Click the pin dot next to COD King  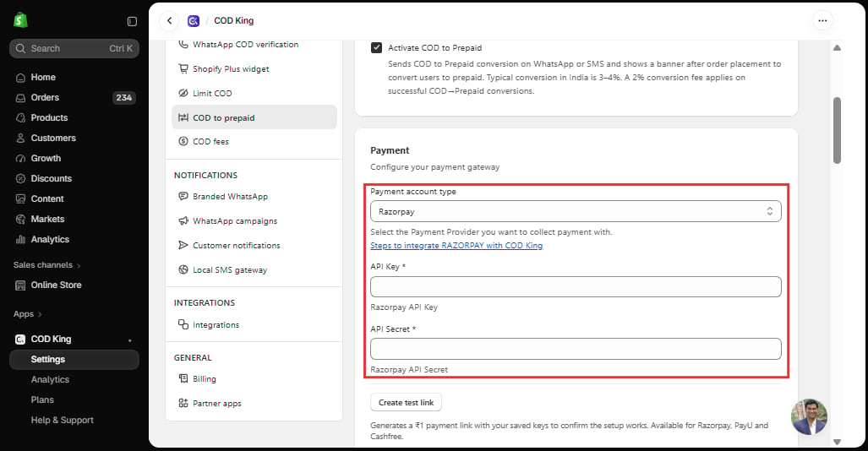(129, 340)
